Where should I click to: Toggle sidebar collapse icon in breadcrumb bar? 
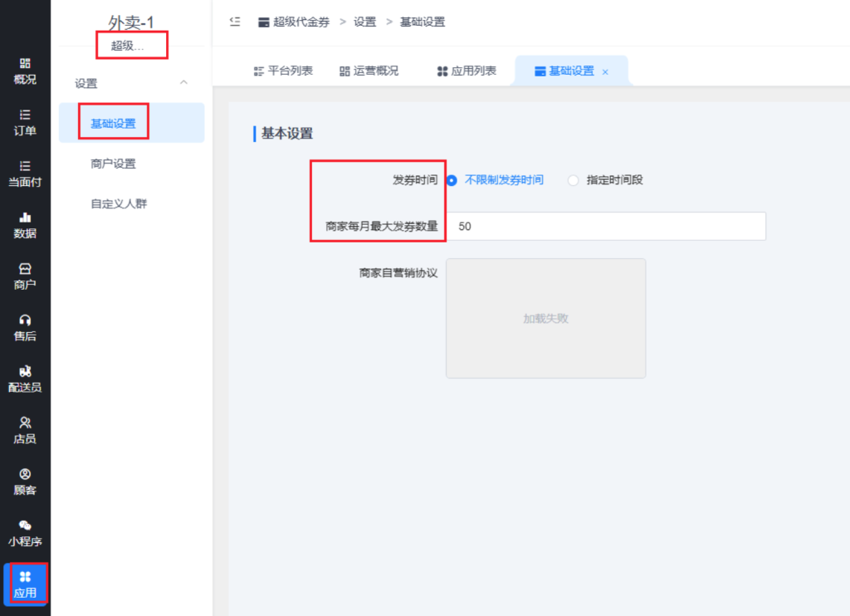tap(235, 22)
